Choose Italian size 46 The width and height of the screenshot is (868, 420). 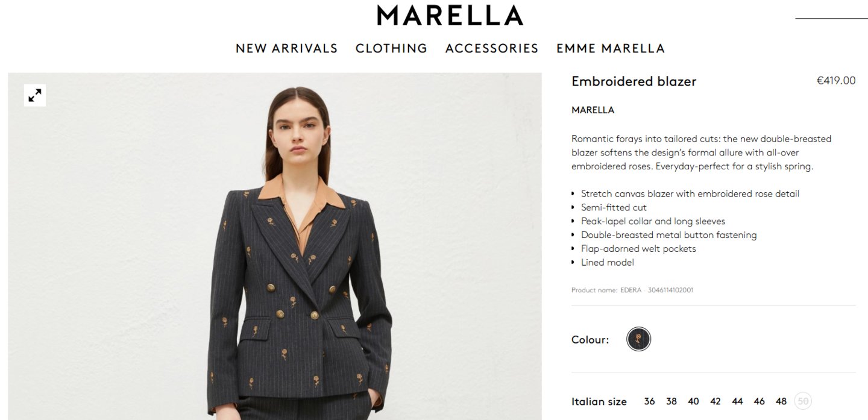[x=759, y=401]
